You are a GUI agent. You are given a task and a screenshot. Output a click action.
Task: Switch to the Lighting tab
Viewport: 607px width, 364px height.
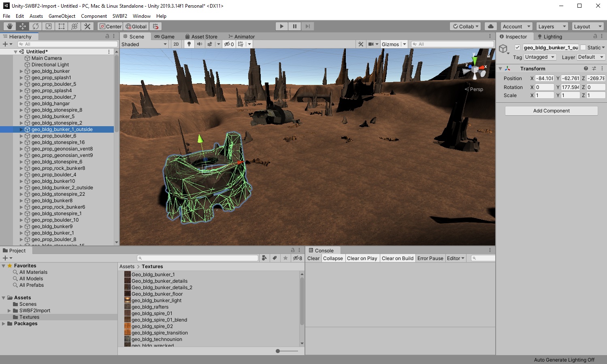click(550, 36)
